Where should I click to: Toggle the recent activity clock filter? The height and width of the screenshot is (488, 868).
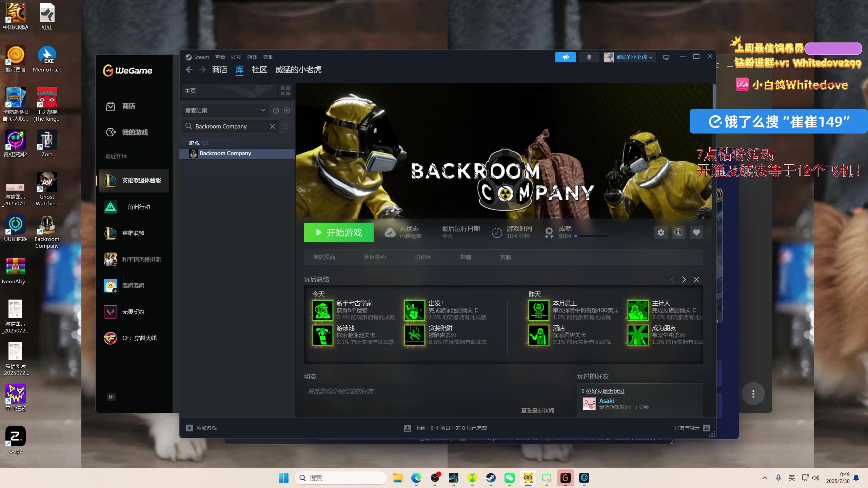tap(276, 110)
